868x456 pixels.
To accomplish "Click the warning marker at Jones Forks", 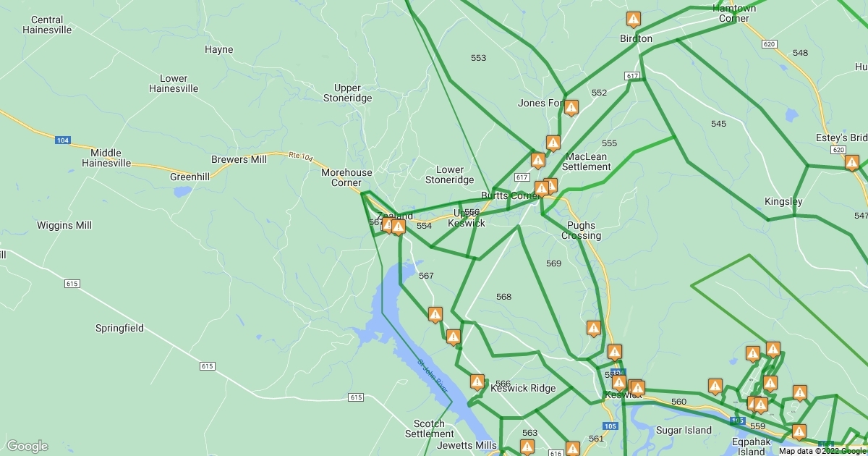I will 571,109.
